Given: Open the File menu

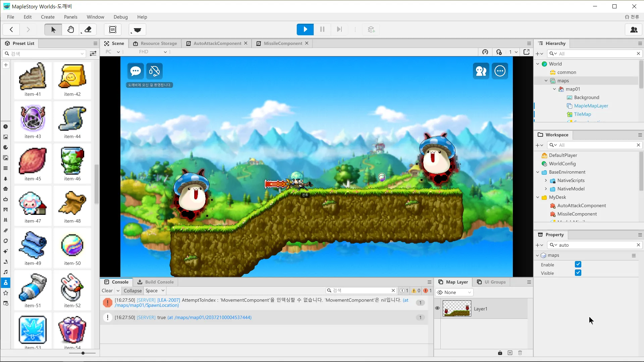Looking at the screenshot, I should pos(10,17).
